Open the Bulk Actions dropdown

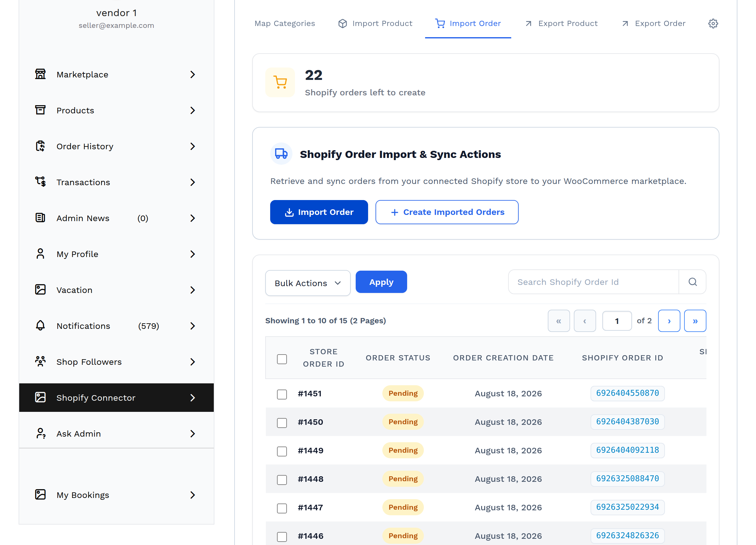(x=308, y=283)
